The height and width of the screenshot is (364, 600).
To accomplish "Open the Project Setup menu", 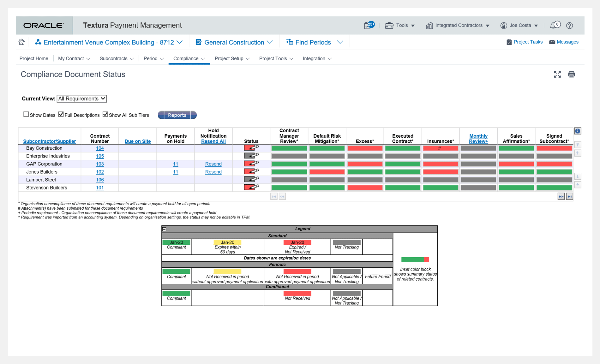I will (232, 58).
